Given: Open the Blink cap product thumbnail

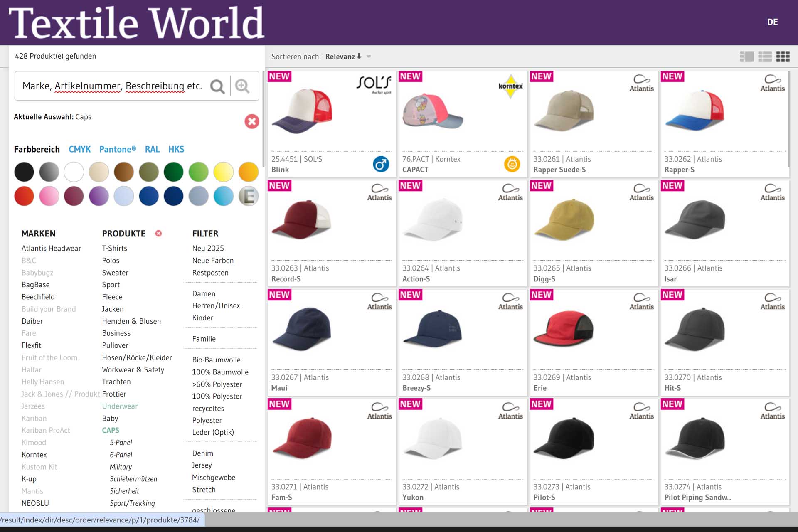Looking at the screenshot, I should pyautogui.click(x=302, y=110).
